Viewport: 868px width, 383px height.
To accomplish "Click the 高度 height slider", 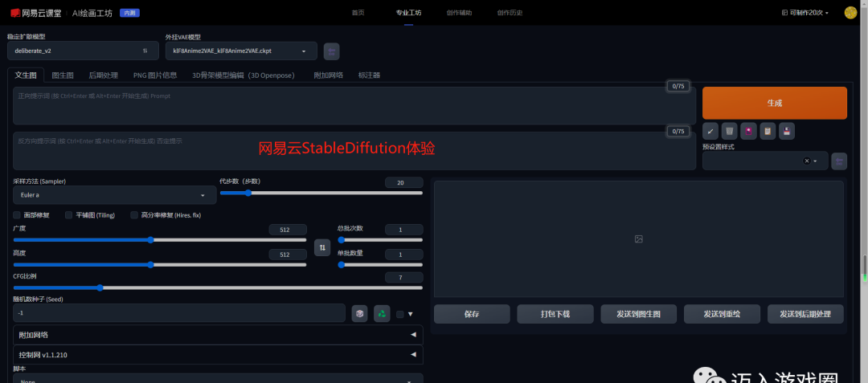I will coord(159,265).
